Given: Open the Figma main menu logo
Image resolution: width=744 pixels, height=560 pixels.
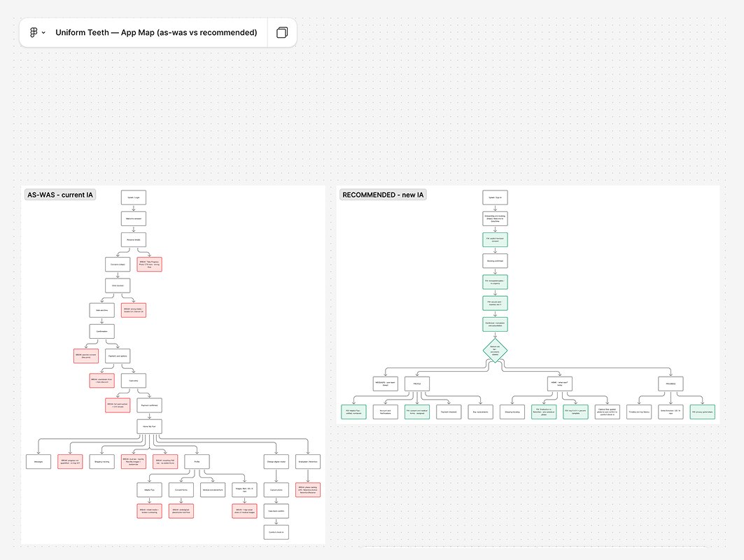Looking at the screenshot, I should pyautogui.click(x=33, y=32).
